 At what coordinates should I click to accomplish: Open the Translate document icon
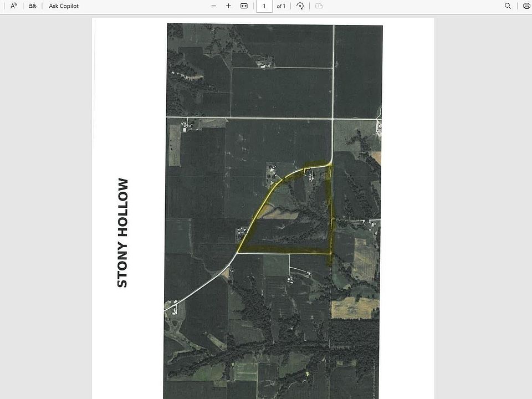tap(33, 6)
